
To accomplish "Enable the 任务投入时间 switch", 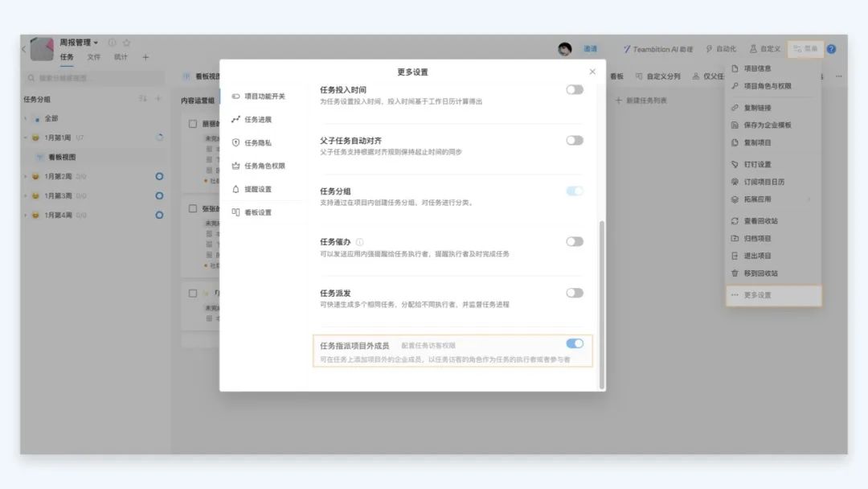I will coord(575,90).
